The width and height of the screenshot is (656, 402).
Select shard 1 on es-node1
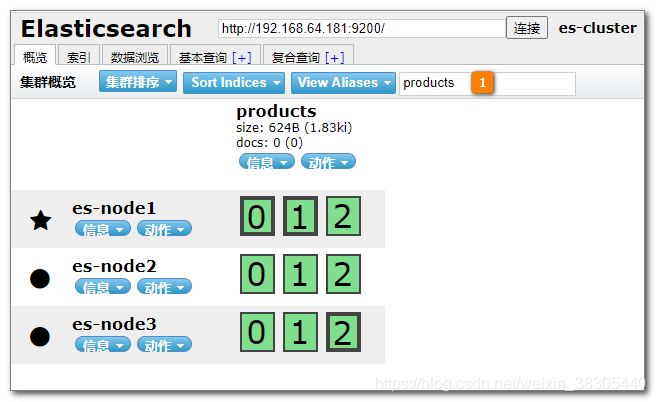pyautogui.click(x=300, y=216)
